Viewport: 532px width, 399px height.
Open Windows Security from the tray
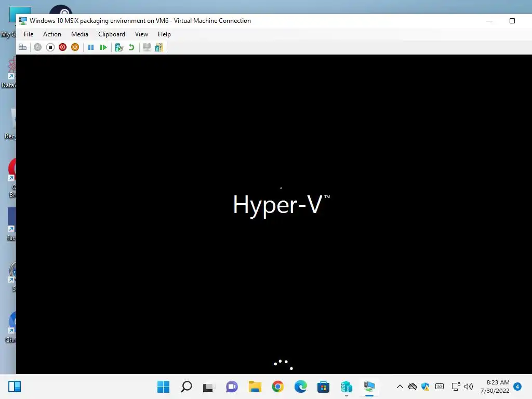tap(425, 387)
